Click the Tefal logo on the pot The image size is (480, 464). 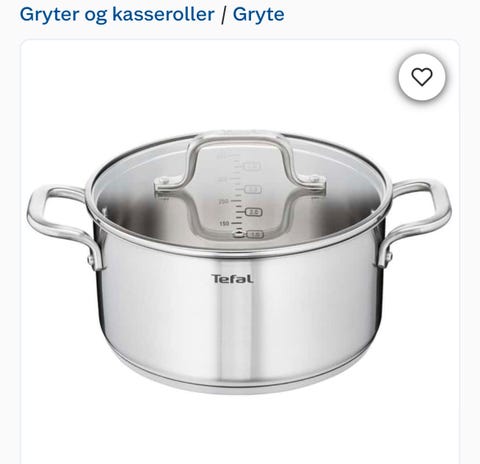coord(232,279)
